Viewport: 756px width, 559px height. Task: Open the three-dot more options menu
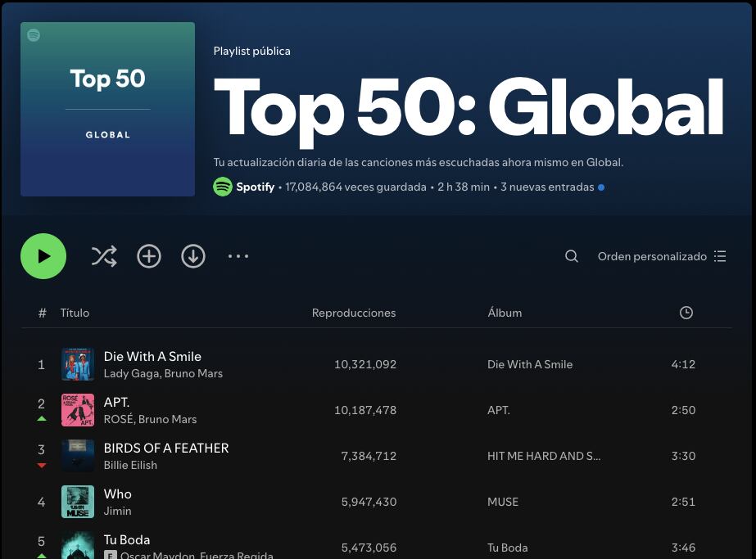pyautogui.click(x=238, y=256)
